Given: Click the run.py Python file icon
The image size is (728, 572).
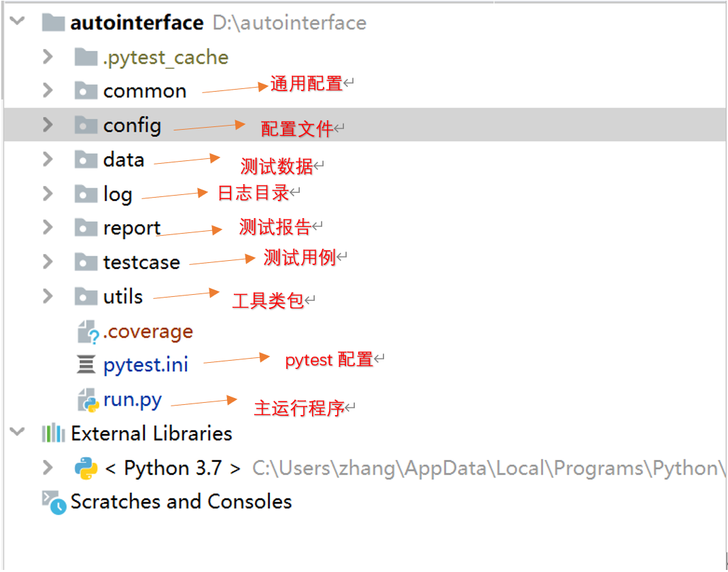Looking at the screenshot, I should coord(88,400).
